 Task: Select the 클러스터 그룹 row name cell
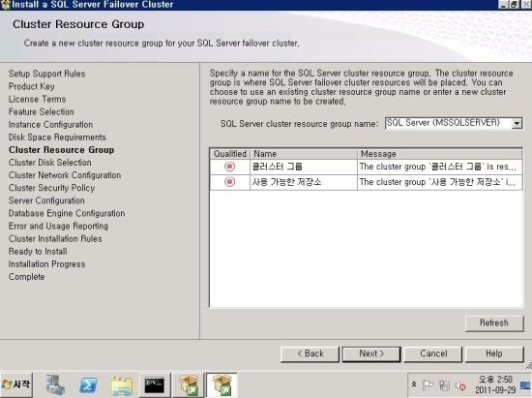pos(304,167)
